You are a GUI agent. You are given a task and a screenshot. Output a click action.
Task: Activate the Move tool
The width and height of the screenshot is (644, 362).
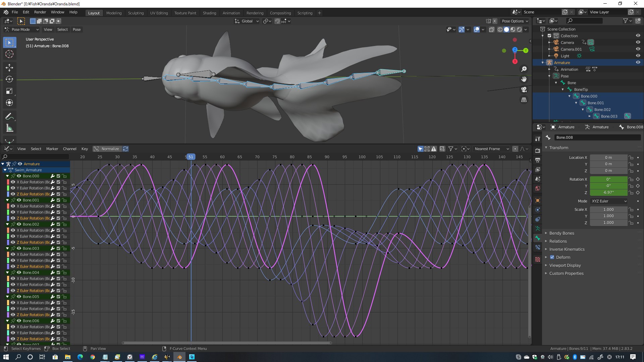coord(9,68)
